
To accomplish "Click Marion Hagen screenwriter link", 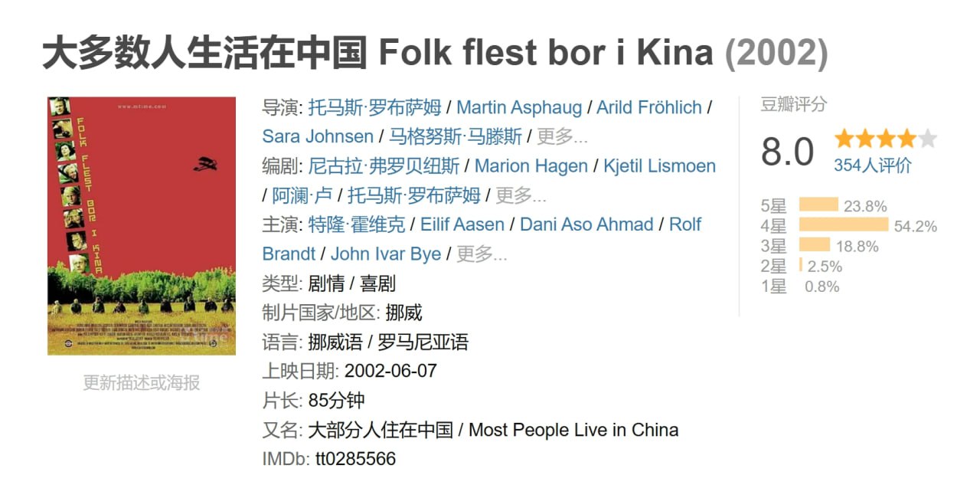I will coord(531,165).
